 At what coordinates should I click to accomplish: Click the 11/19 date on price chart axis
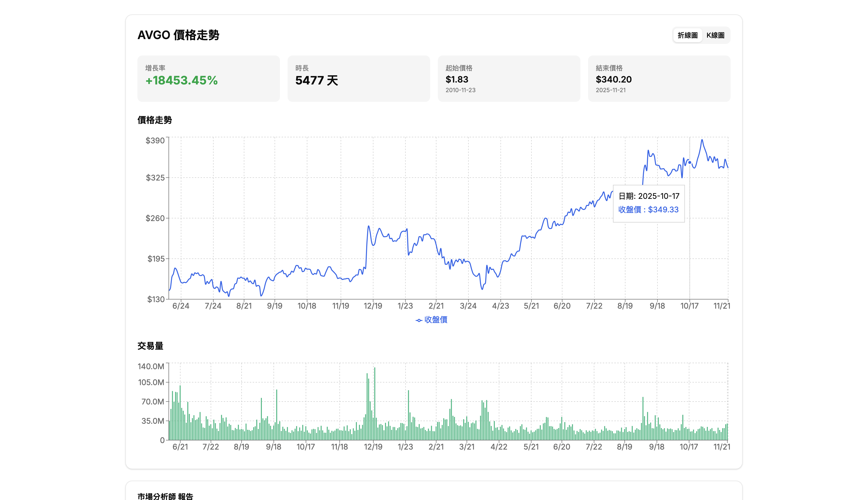[x=341, y=306]
